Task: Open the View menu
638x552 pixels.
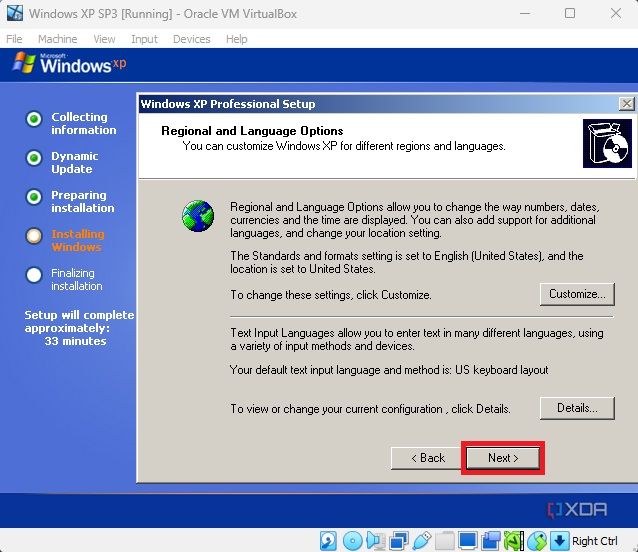Action: pyautogui.click(x=104, y=39)
